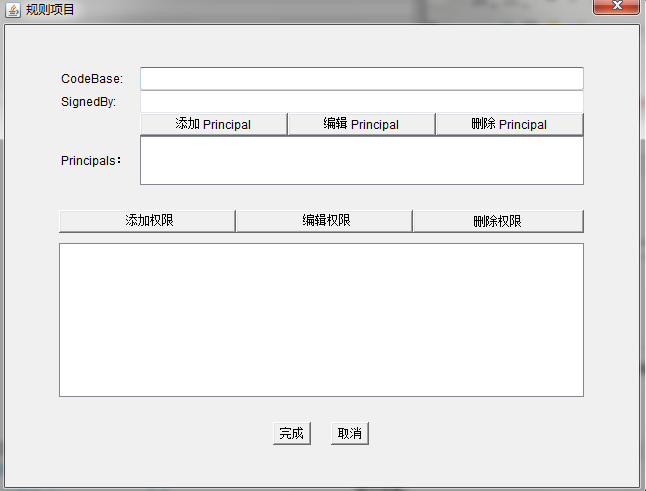Click the 编辑 Principal button
The image size is (646, 491).
point(361,124)
